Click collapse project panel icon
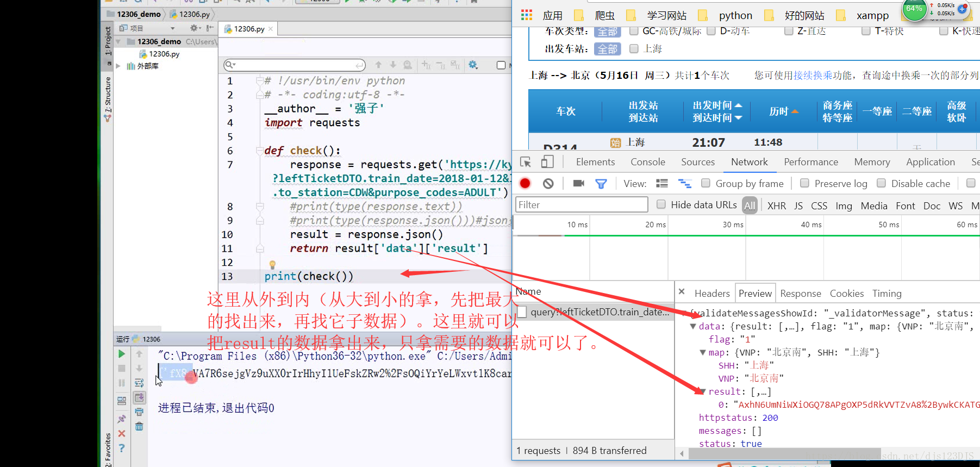980x467 pixels. [x=210, y=28]
